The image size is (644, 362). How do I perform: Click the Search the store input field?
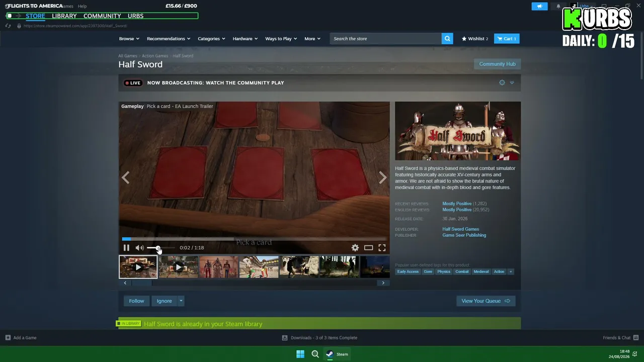point(386,39)
